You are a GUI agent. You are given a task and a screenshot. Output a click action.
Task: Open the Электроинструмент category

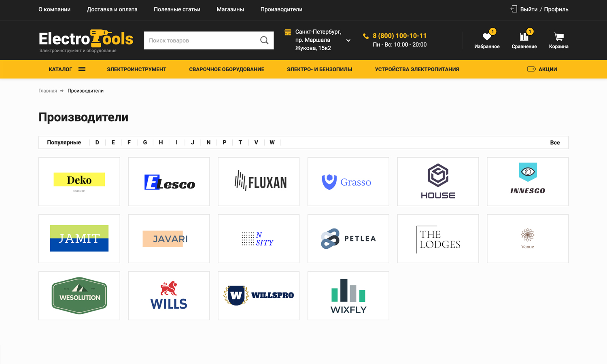tap(136, 69)
